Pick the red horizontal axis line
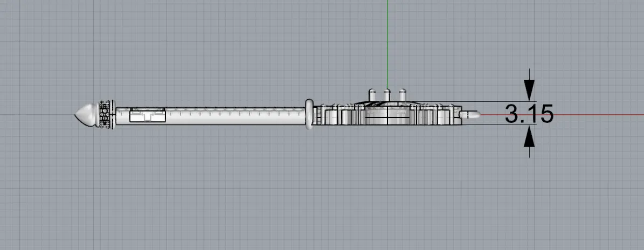Screen dimensions: 644x250 click(x=593, y=115)
